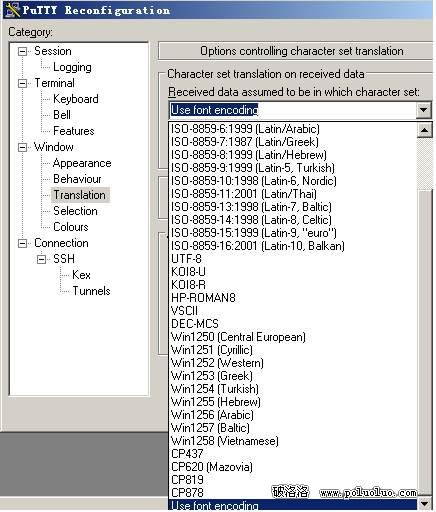Collapse the SSH tree node

(41, 259)
